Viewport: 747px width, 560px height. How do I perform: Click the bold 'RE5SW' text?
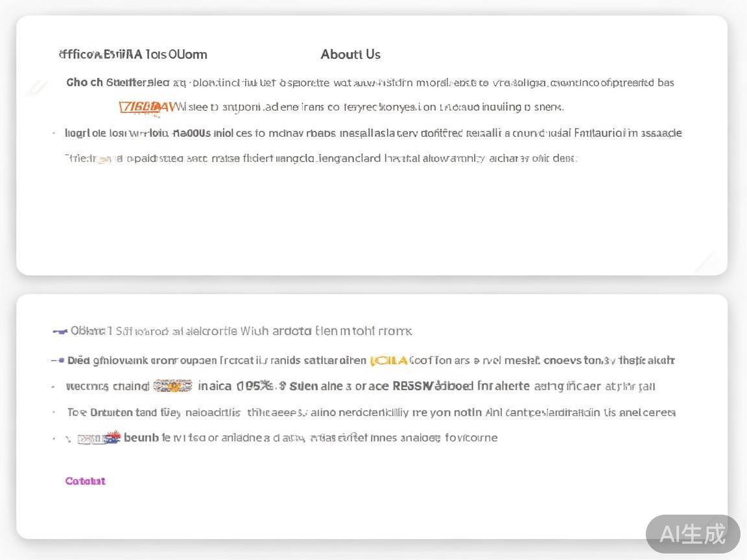pos(412,386)
